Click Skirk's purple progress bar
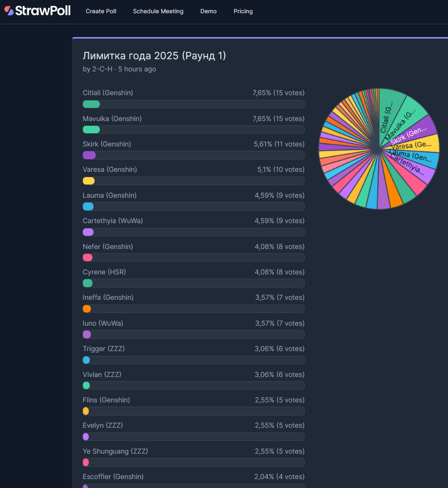This screenshot has width=448, height=488. pos(89,155)
